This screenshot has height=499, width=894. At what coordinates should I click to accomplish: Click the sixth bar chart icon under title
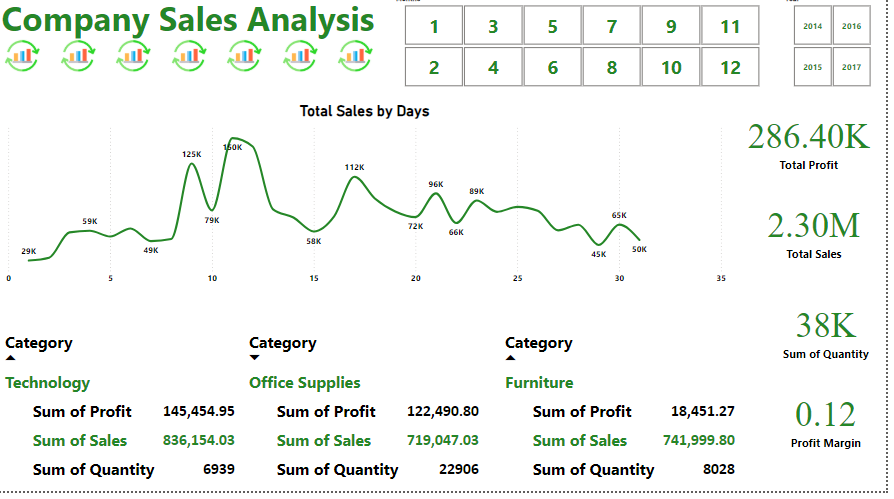[x=300, y=56]
